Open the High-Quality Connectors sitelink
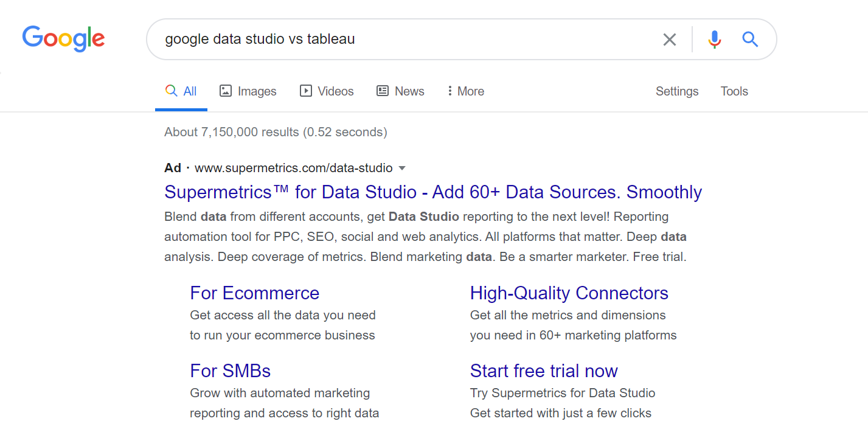 pyautogui.click(x=569, y=293)
